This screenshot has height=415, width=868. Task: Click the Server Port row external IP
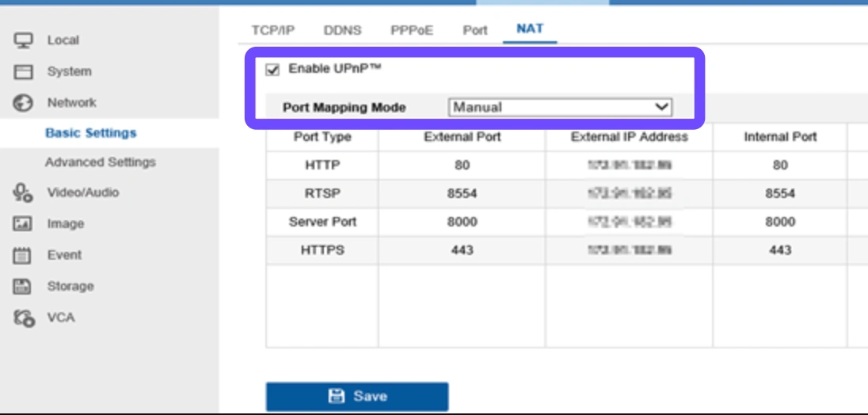click(629, 222)
